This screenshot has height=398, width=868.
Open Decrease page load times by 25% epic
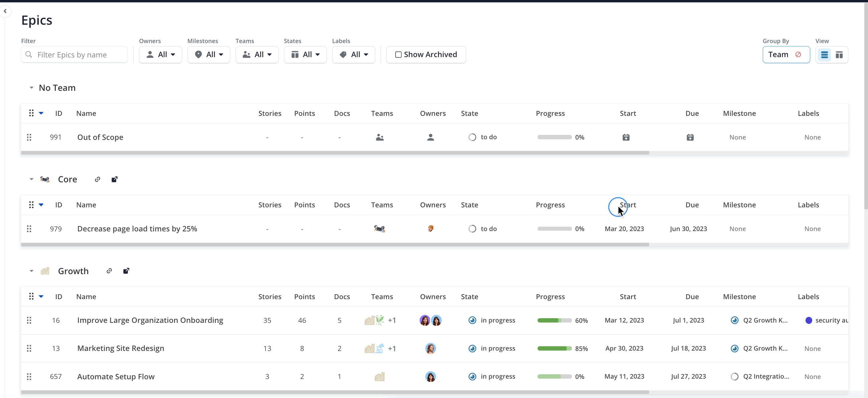coord(137,229)
